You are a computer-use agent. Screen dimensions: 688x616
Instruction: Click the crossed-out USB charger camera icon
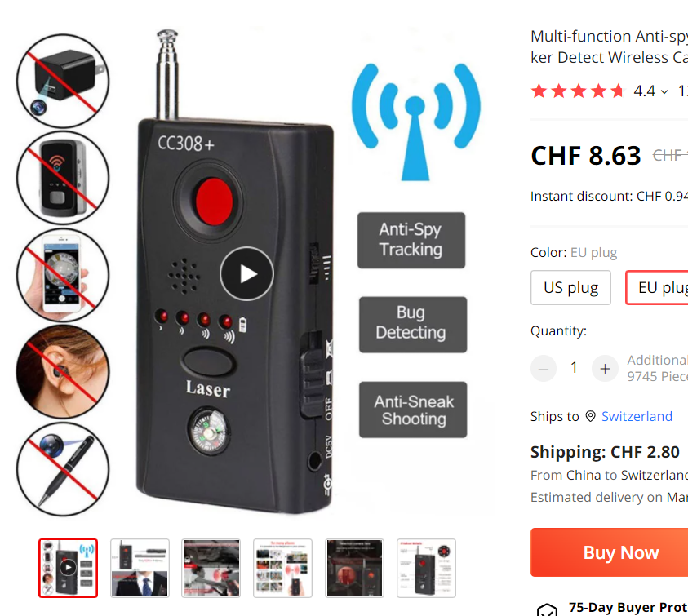coord(63,81)
